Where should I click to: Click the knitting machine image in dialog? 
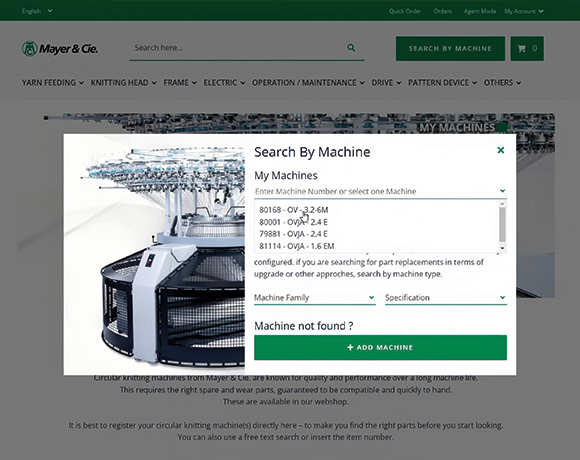point(154,254)
